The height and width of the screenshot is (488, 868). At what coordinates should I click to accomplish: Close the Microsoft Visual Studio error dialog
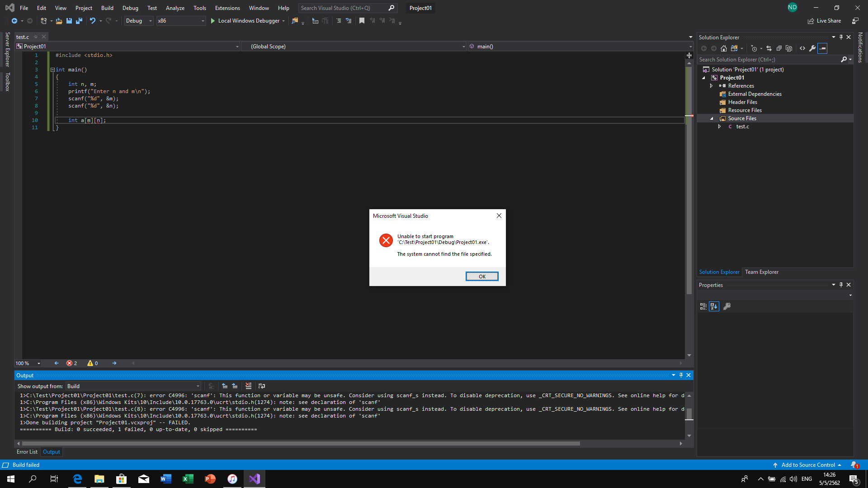499,216
